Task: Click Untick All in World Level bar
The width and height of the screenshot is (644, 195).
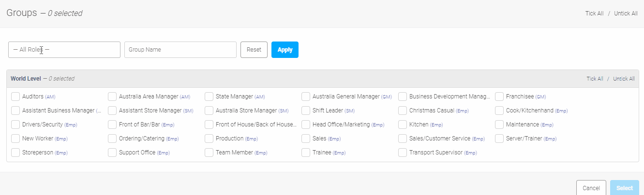Action: click(624, 79)
